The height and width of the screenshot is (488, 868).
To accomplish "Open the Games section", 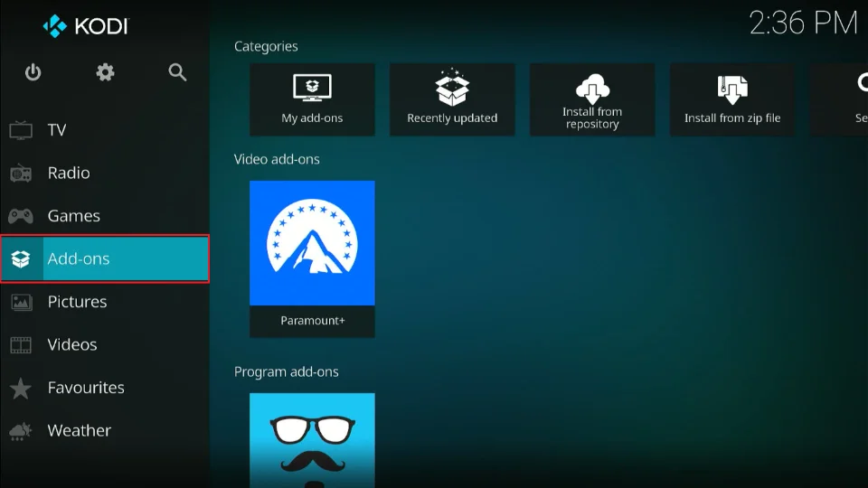I will tap(73, 216).
